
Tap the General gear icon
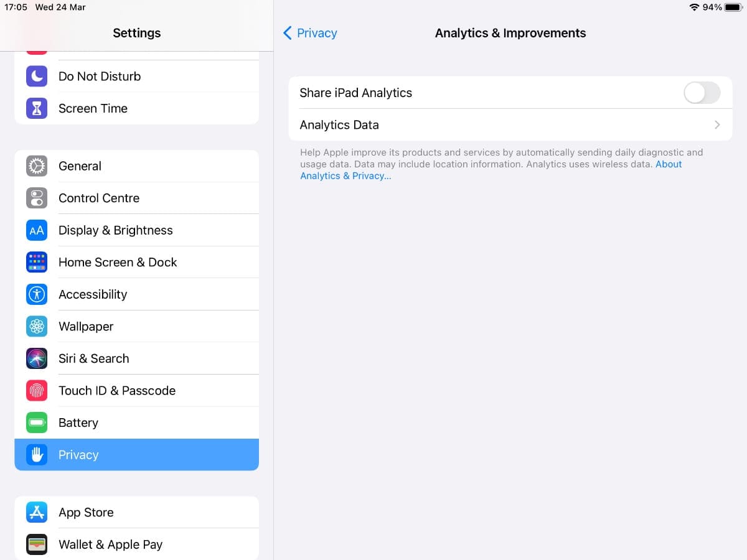click(x=37, y=166)
